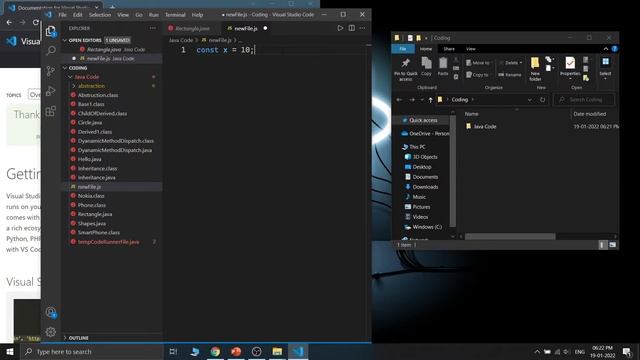Open the File menu in VS Code
Viewport: 640px width, 360px height.
(x=62, y=15)
